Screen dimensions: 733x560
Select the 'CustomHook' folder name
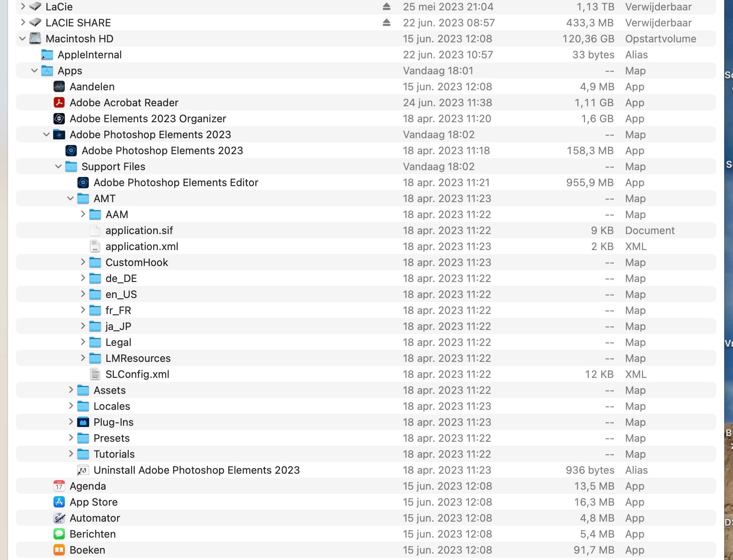tap(137, 262)
